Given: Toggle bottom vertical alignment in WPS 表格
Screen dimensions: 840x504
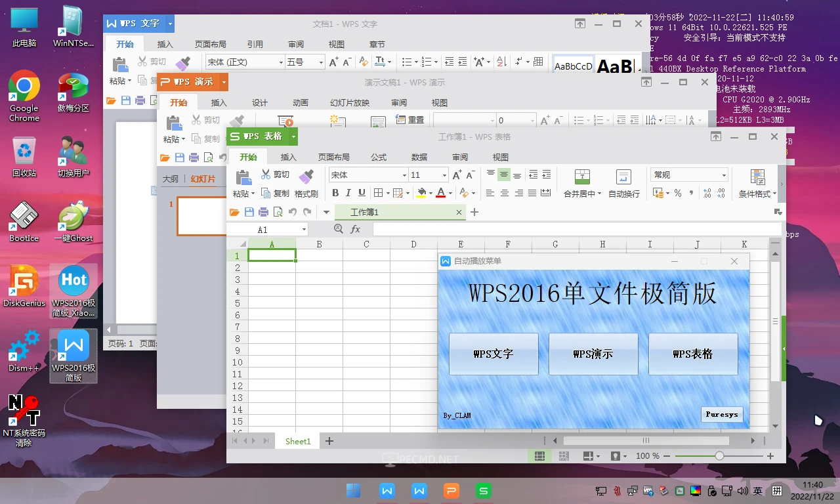Looking at the screenshot, I should coord(517,175).
